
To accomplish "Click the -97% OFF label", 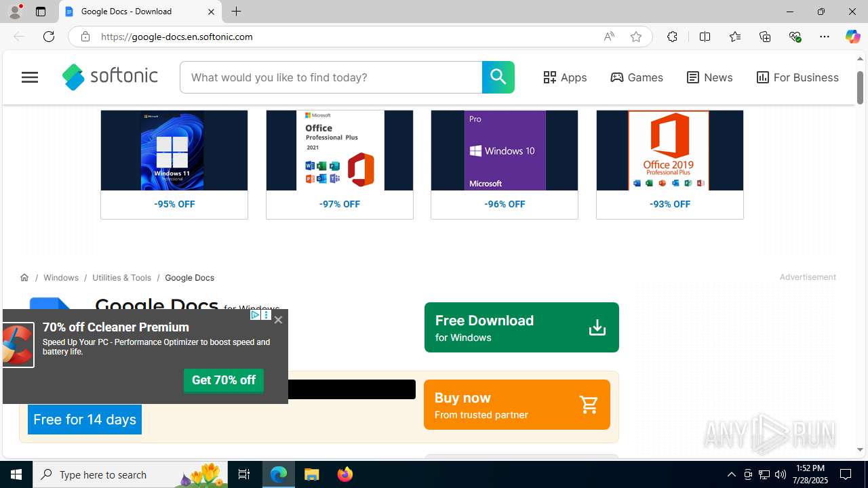I will (x=340, y=204).
